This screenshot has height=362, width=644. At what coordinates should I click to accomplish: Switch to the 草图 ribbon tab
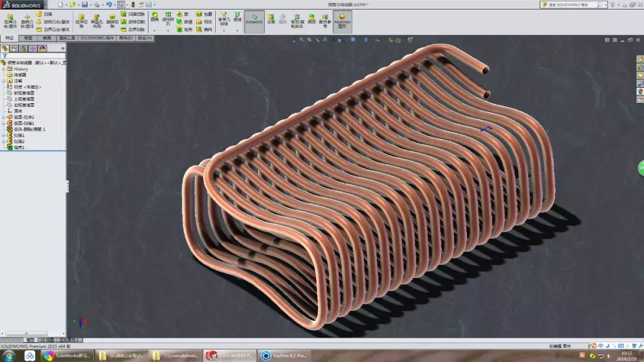(29, 38)
